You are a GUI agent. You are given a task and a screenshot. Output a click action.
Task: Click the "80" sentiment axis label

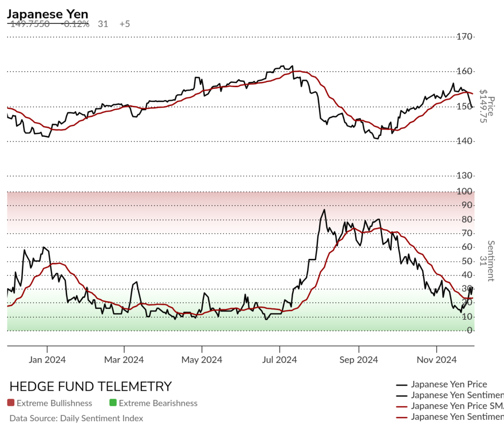(x=467, y=219)
